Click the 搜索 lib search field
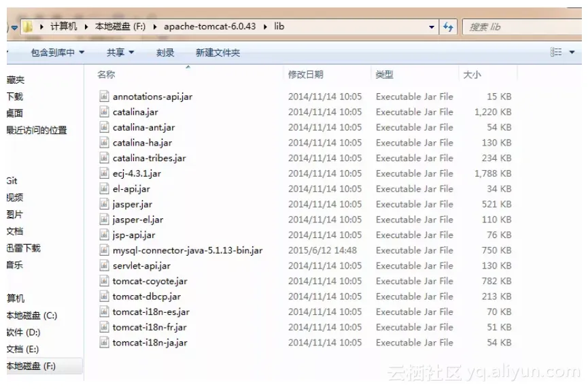Viewport: 588px width, 389px height. coord(522,27)
